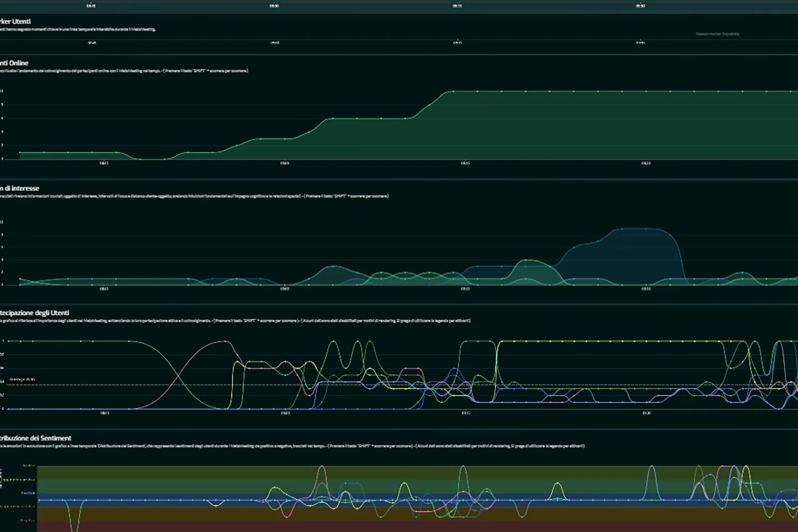
Task: Click the 09:30 tick on the topmost timeline
Action: 640,6
